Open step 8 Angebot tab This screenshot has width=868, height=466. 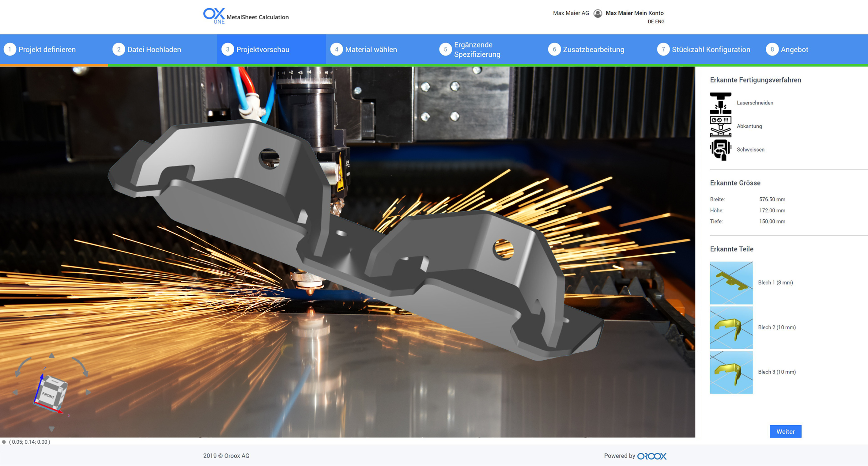coord(794,50)
